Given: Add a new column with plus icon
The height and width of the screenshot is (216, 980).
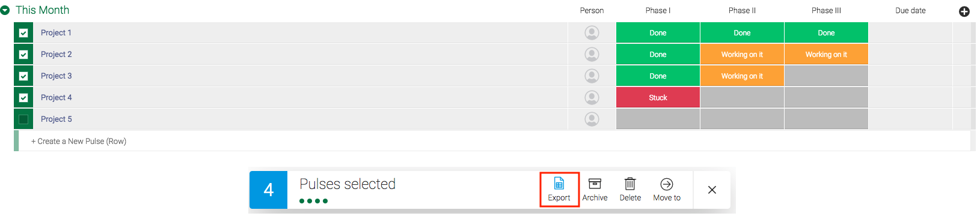Looking at the screenshot, I should [x=964, y=11].
